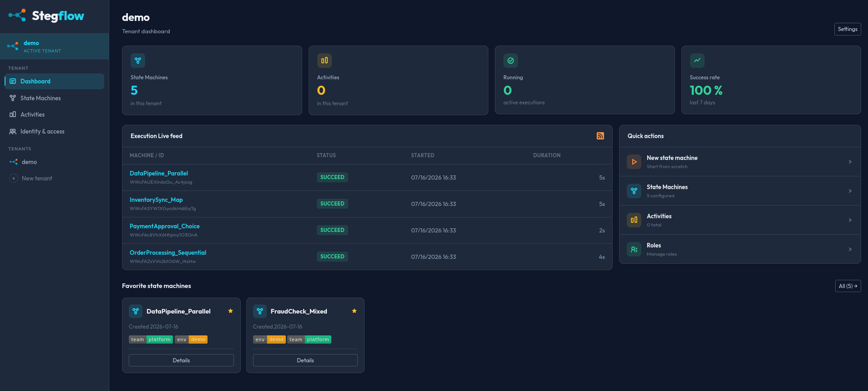Click the Identity & access people icon
The width and height of the screenshot is (868, 391).
(13, 131)
